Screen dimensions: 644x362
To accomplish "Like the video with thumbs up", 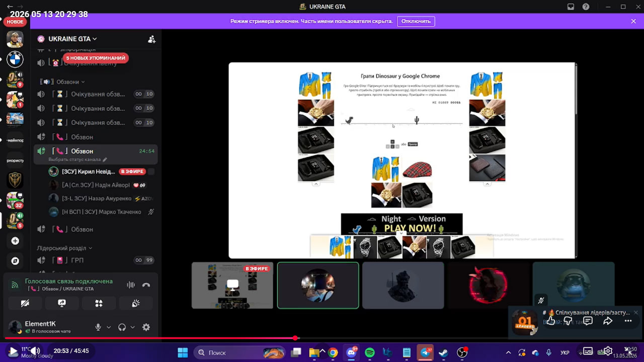I will point(551,321).
